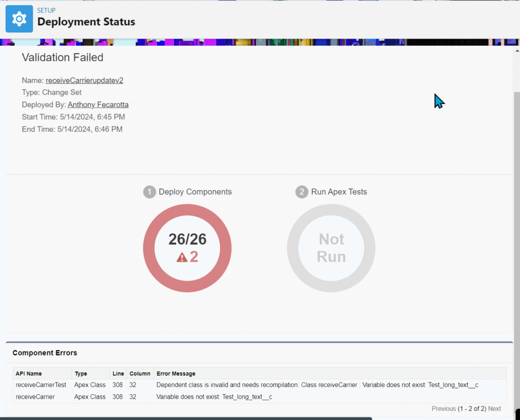The height and width of the screenshot is (420, 520).
Task: Click the step 2 number badge
Action: point(302,192)
